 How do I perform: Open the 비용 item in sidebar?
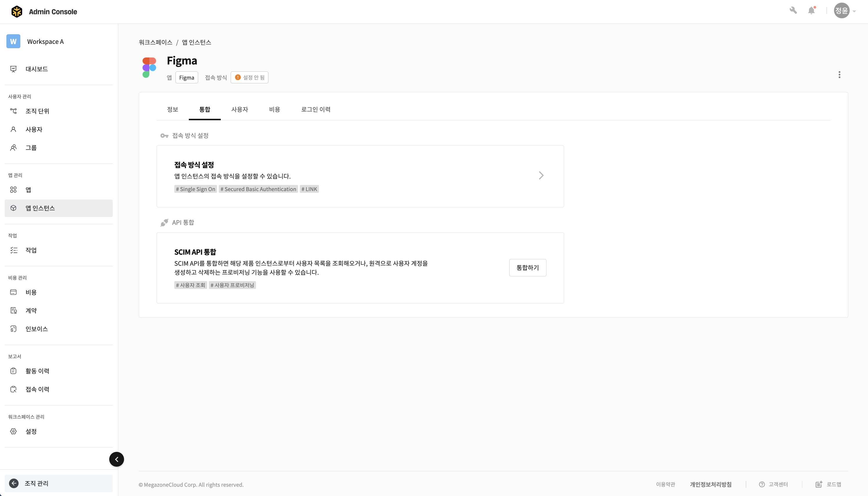[59, 292]
